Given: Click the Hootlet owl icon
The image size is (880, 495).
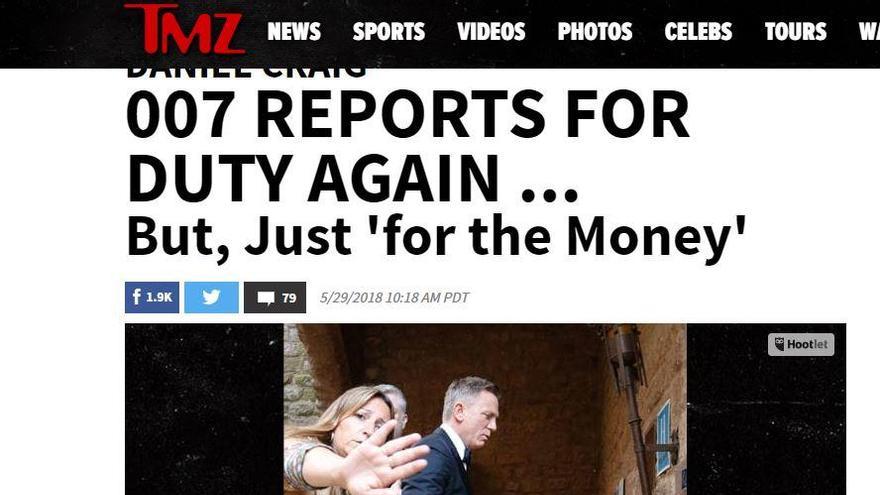Looking at the screenshot, I should click(779, 344).
